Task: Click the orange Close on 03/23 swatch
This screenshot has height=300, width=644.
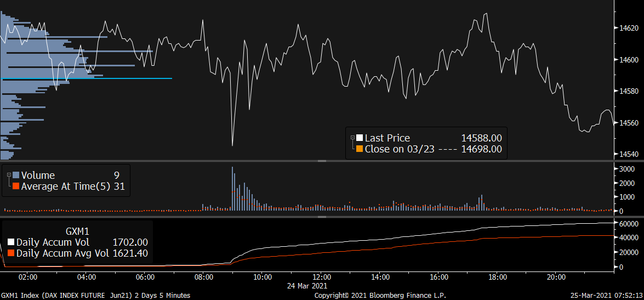Action: [x=360, y=149]
